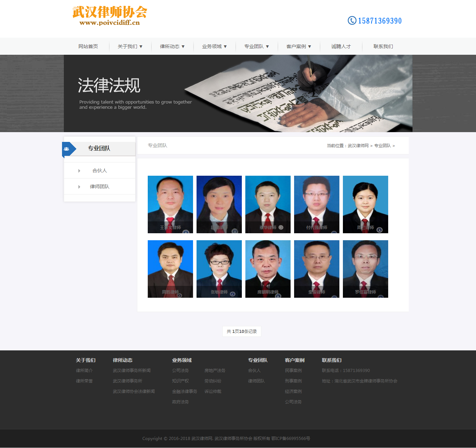
Task: Open lawyer photo of 周胜律师
Action: click(170, 269)
